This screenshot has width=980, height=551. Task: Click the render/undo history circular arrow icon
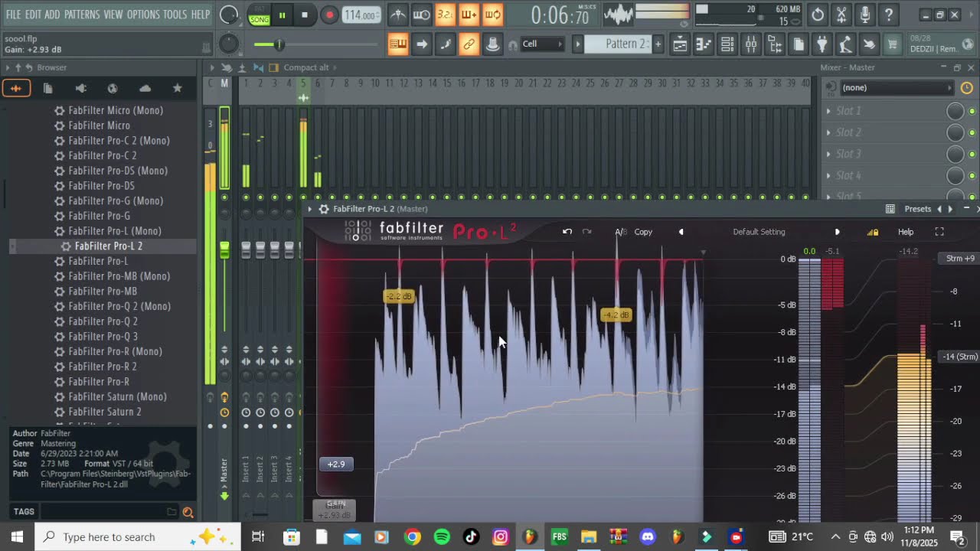[818, 15]
